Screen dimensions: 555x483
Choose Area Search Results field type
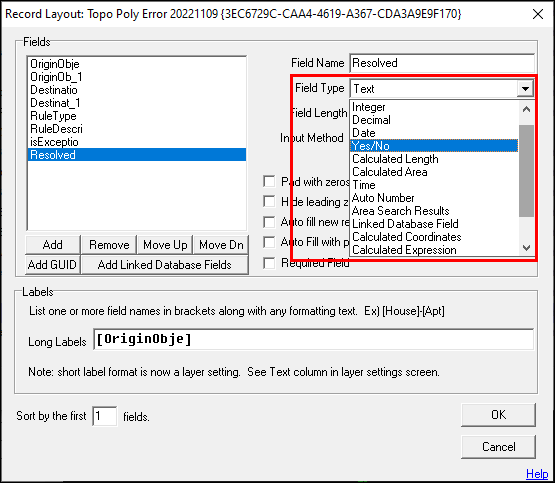(x=434, y=211)
